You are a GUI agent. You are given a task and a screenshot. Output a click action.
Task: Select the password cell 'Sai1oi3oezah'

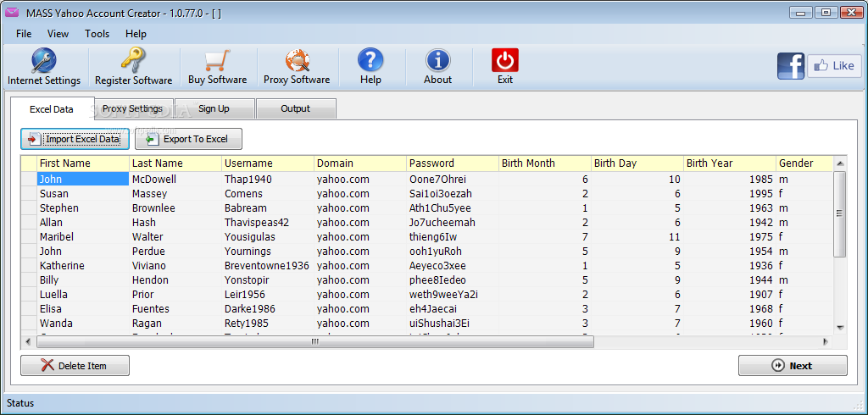click(453, 194)
